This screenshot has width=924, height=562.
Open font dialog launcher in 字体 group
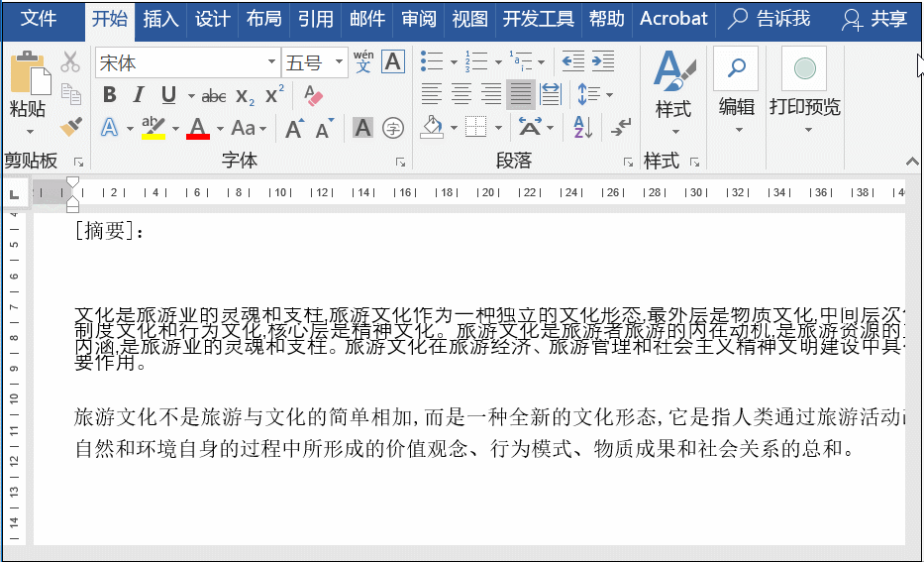pyautogui.click(x=401, y=163)
